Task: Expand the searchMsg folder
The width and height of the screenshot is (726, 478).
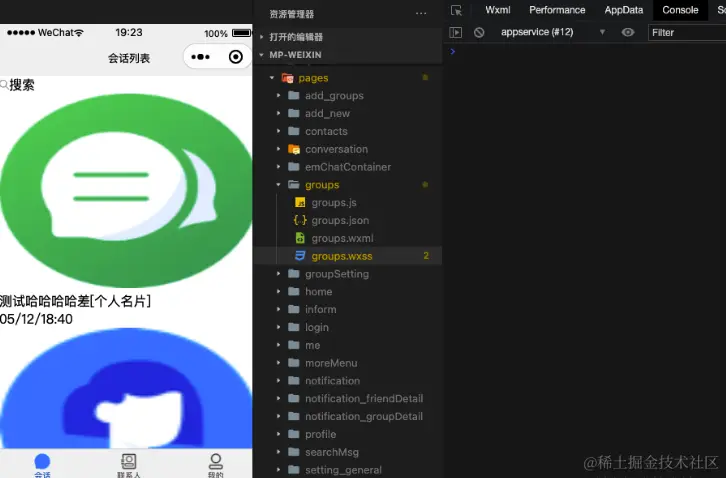Action: pyautogui.click(x=348, y=452)
